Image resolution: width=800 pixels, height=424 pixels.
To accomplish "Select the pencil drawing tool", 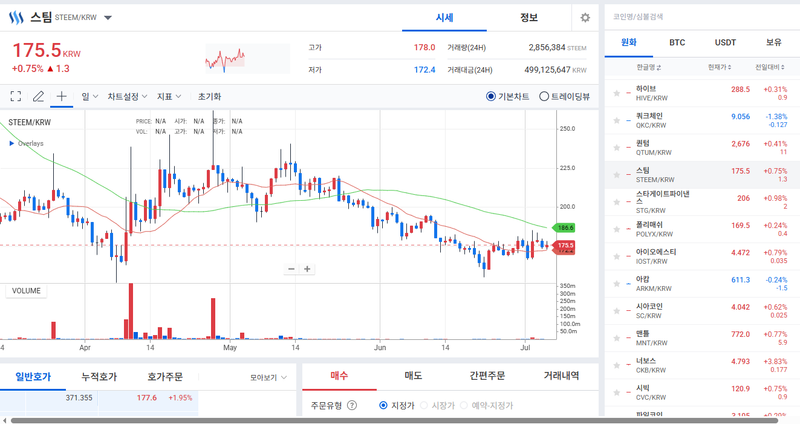I will click(39, 97).
